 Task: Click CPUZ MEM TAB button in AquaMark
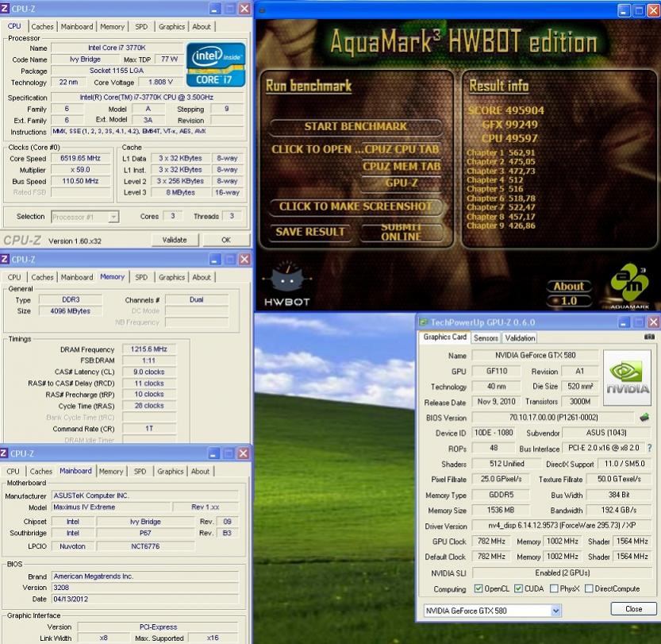click(x=402, y=167)
